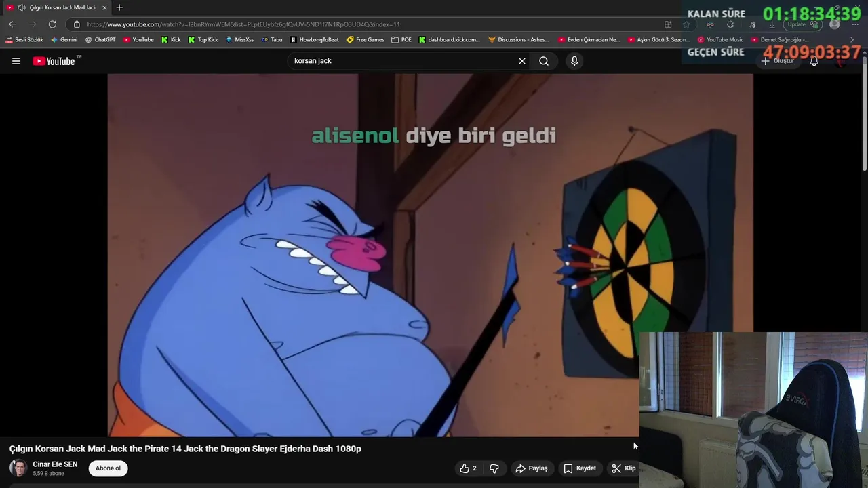Open the browser profile avatar
Viewport: 868px width, 488px height.
pos(835,24)
